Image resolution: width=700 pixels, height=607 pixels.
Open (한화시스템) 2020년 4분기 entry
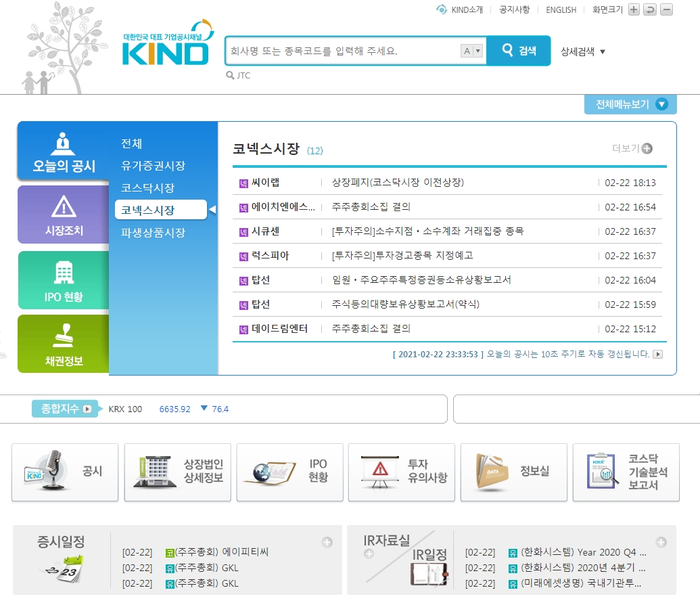coord(583,568)
